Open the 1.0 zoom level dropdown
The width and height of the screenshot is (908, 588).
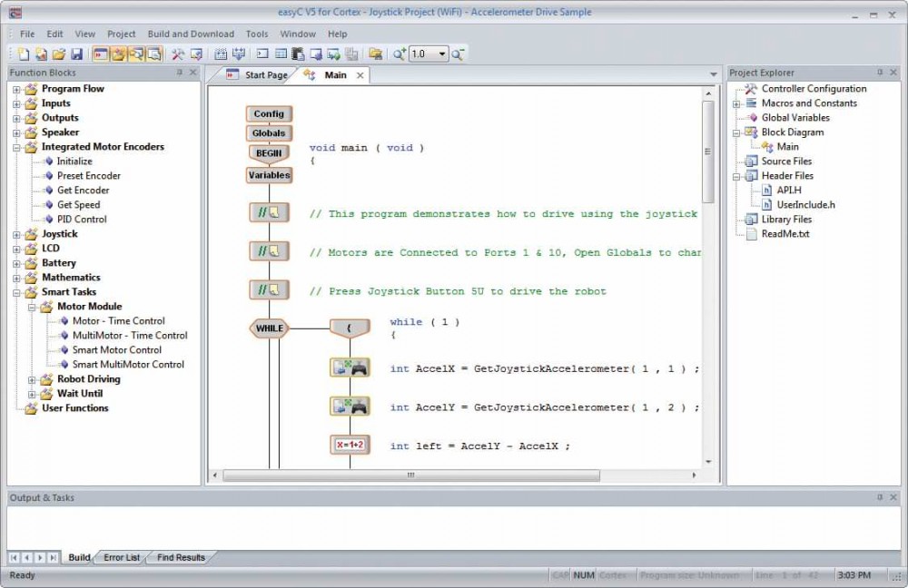pos(442,54)
